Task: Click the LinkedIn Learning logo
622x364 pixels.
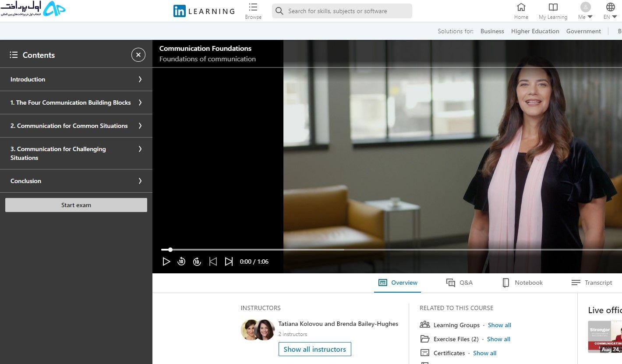Action: coord(204,11)
